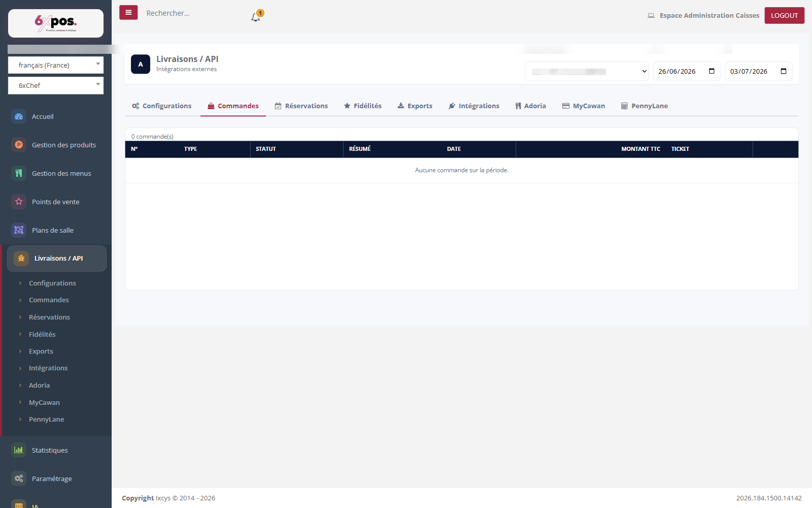Click the Gestion des produits icon

coord(19,145)
